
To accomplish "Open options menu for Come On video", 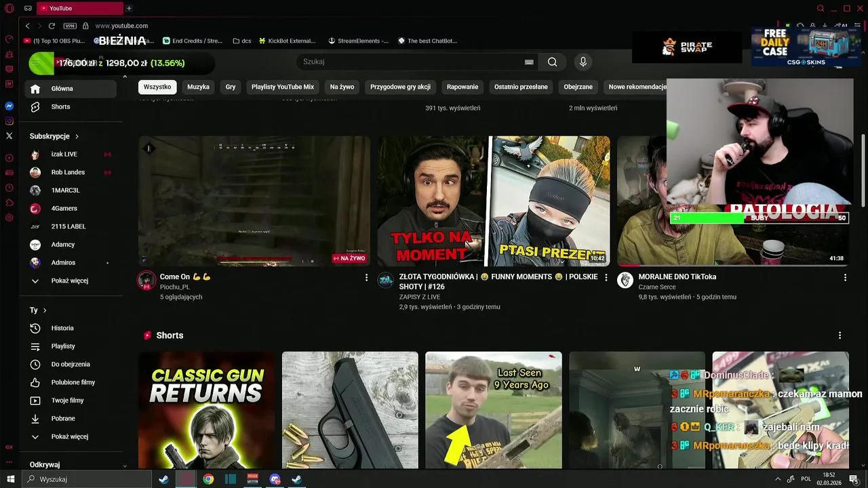I will (366, 278).
